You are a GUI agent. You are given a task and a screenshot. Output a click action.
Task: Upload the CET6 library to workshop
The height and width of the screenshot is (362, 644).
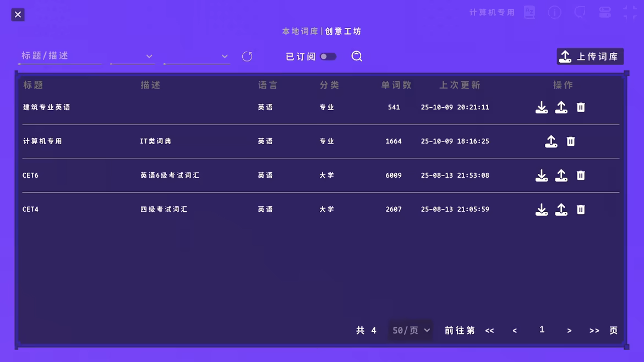tap(561, 175)
